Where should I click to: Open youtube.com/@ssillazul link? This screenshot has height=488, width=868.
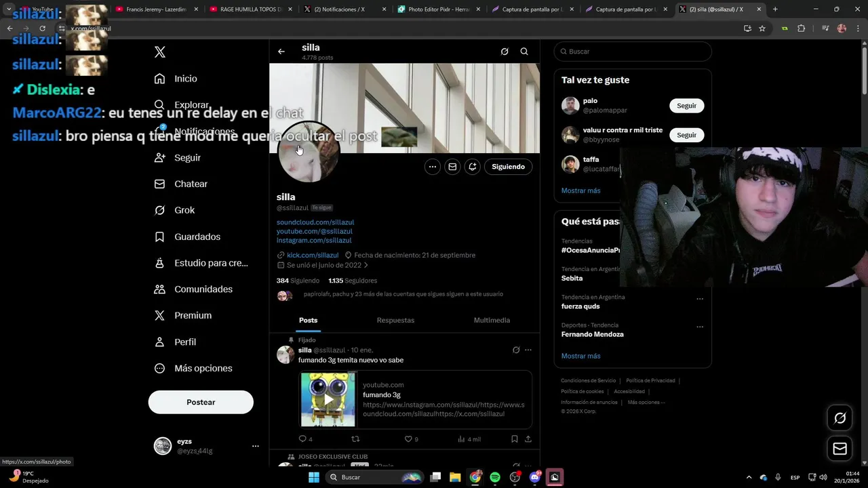tap(315, 231)
